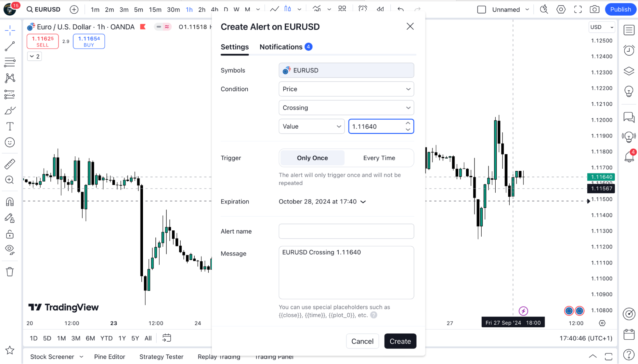Take a chart snapshot with camera icon
The image size is (638, 364).
594,10
